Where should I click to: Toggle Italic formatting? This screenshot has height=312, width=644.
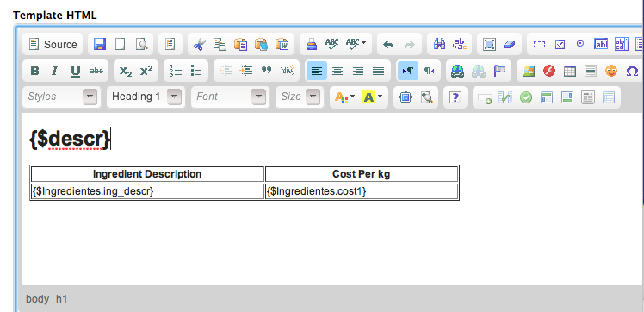tap(54, 71)
